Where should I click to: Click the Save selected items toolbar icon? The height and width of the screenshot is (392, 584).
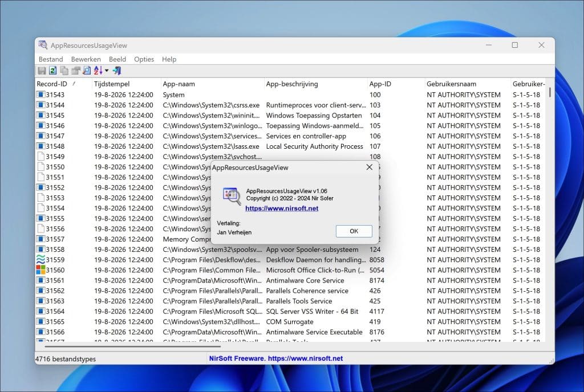[42, 71]
